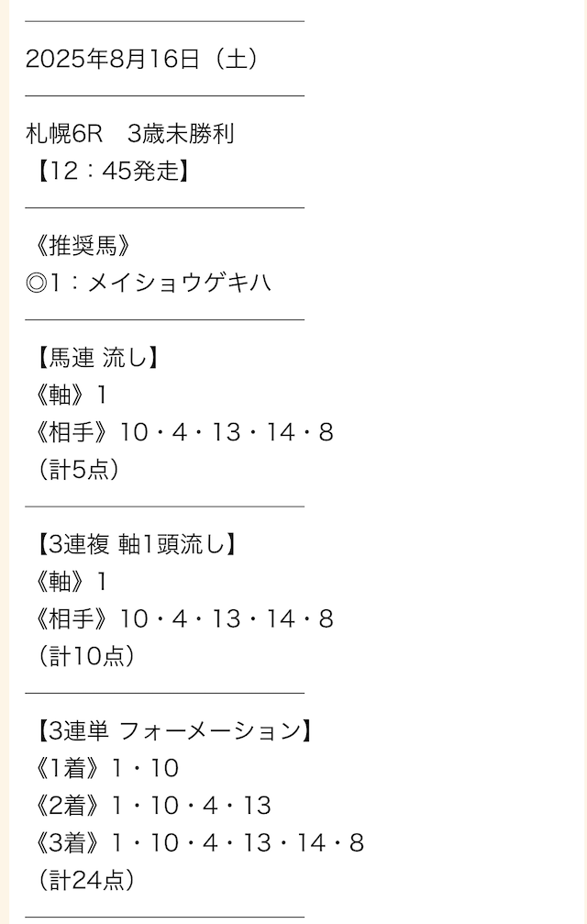
Task: Click the （計10点） total
Action: click(87, 656)
